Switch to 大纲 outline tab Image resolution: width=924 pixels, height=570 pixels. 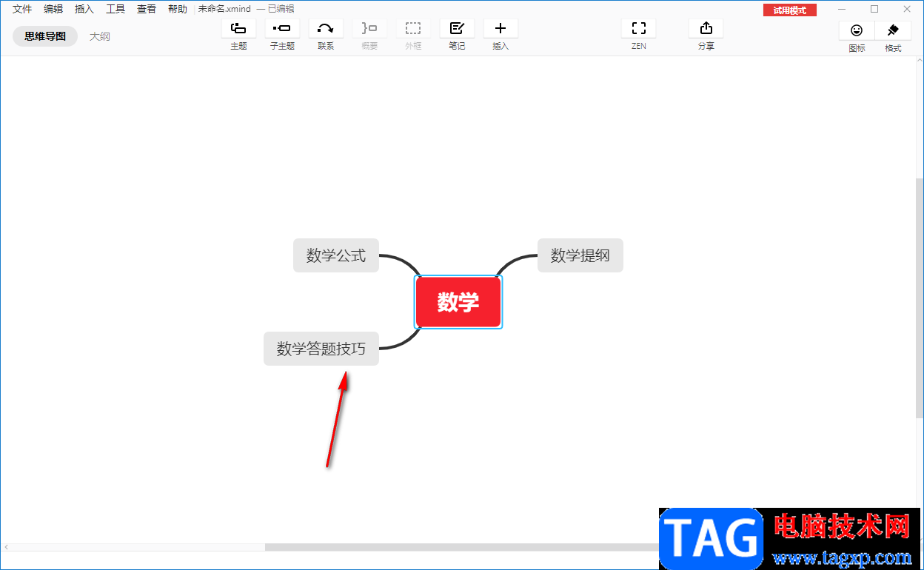point(100,36)
